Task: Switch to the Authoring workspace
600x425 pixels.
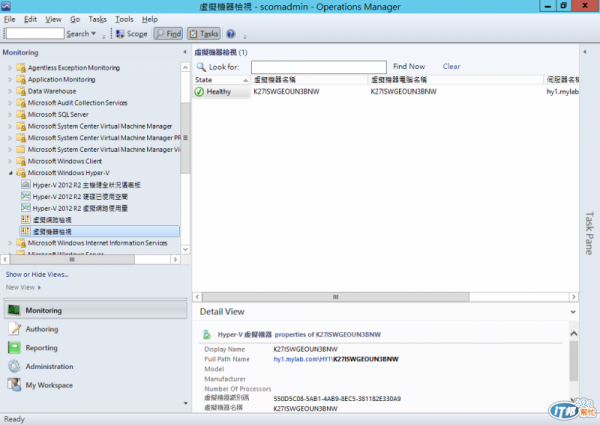Action: coord(95,329)
